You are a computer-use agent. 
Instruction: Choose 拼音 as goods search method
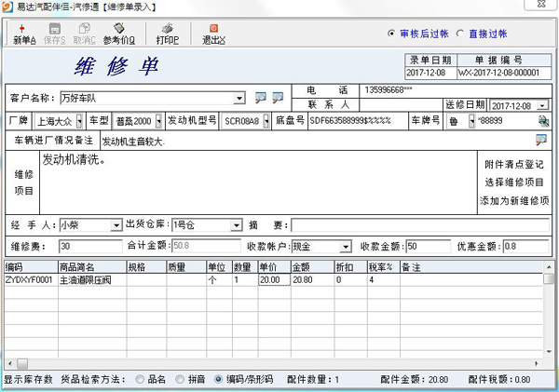pos(180,379)
